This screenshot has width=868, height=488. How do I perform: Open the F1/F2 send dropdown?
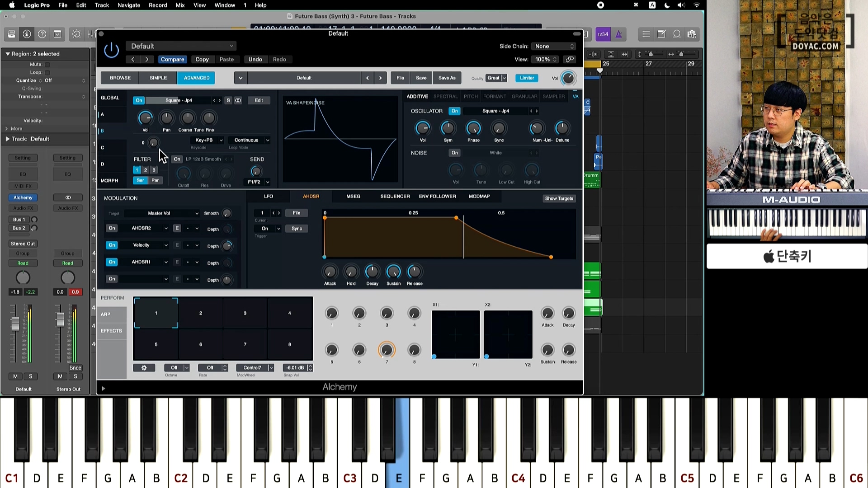(x=257, y=182)
